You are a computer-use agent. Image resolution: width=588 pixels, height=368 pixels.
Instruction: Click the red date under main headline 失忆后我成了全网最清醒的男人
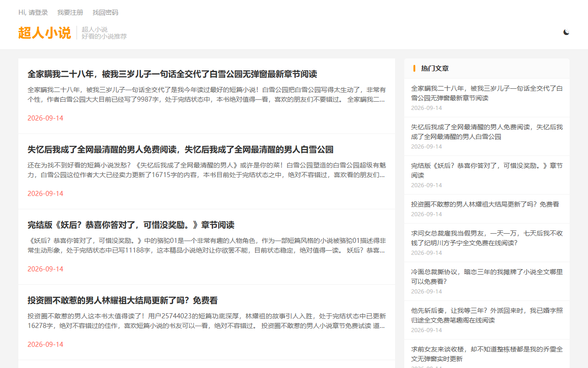[x=45, y=194]
